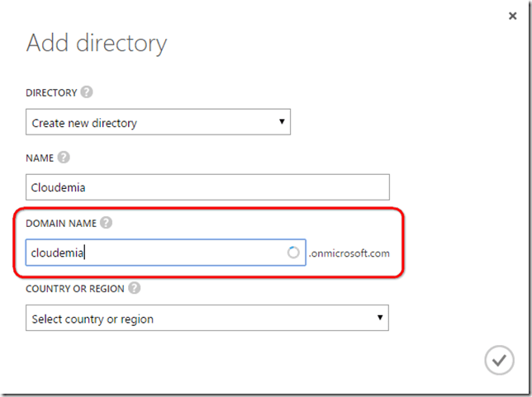Click the COUNTRY OR REGION label text
The image size is (532, 397).
pyautogui.click(x=75, y=288)
